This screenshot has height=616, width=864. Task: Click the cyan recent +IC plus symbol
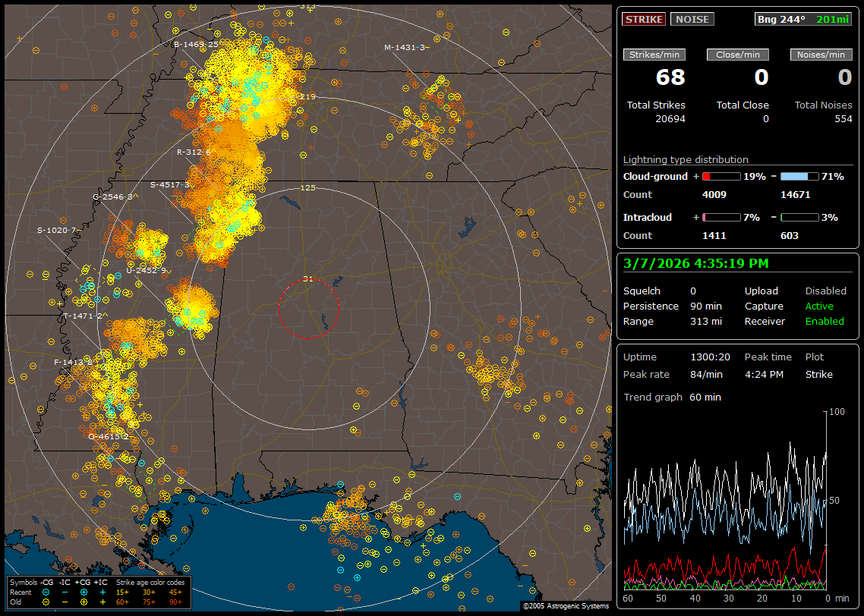pyautogui.click(x=102, y=592)
